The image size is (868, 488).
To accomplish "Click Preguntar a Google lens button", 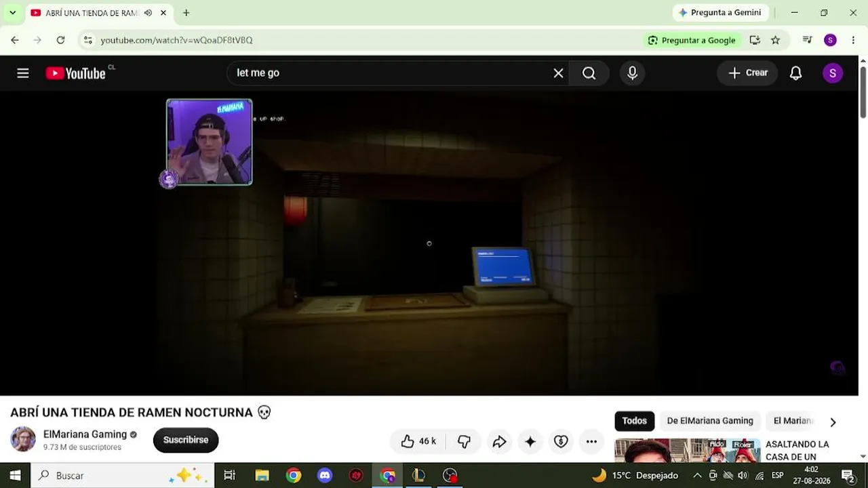I will (692, 40).
